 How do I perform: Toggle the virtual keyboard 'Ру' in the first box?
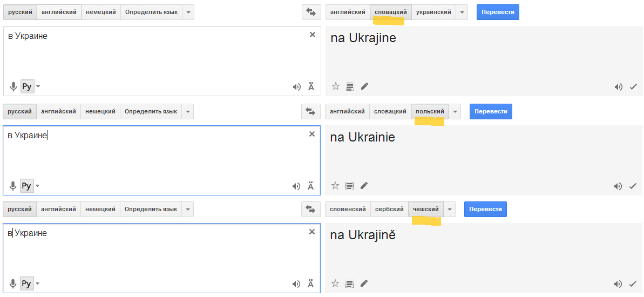pyautogui.click(x=27, y=86)
